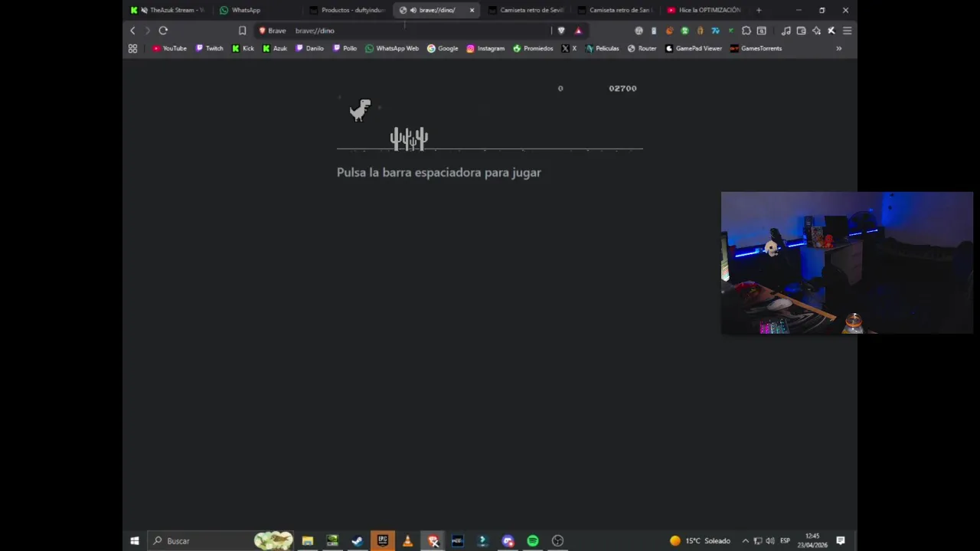The image size is (980, 551).
Task: Switch to Hice la OPTIMIZACIÓN tab
Action: click(x=704, y=10)
